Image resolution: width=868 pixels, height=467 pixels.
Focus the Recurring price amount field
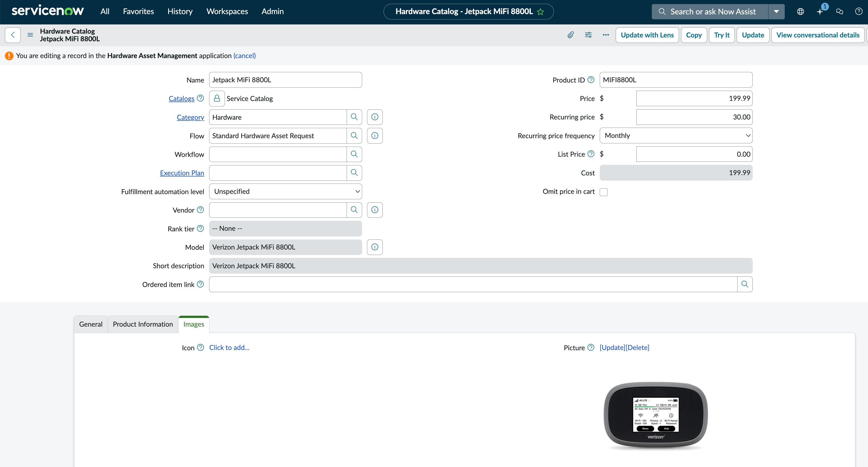[694, 117]
